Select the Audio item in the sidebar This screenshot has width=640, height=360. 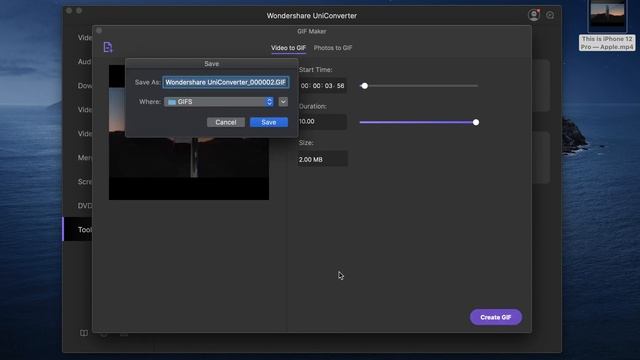pos(84,62)
